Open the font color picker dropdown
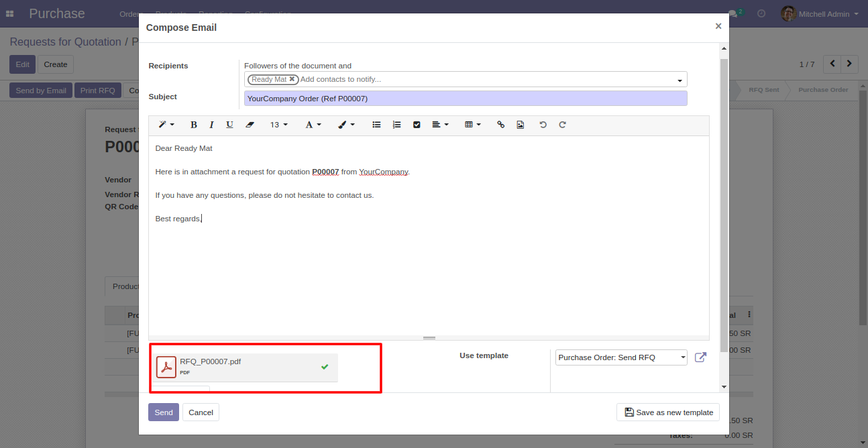The image size is (868, 448). [313, 125]
